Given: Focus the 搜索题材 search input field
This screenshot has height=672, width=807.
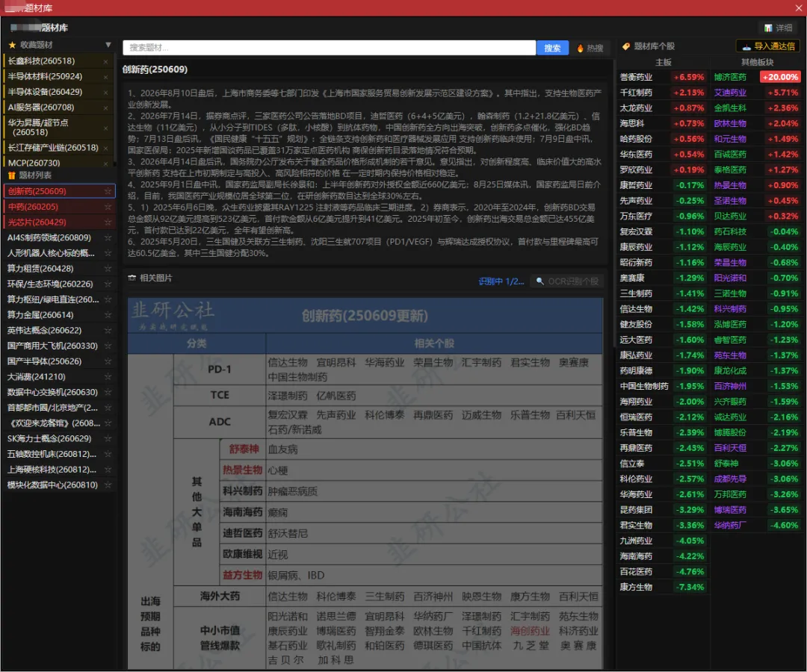Looking at the screenshot, I should point(330,48).
